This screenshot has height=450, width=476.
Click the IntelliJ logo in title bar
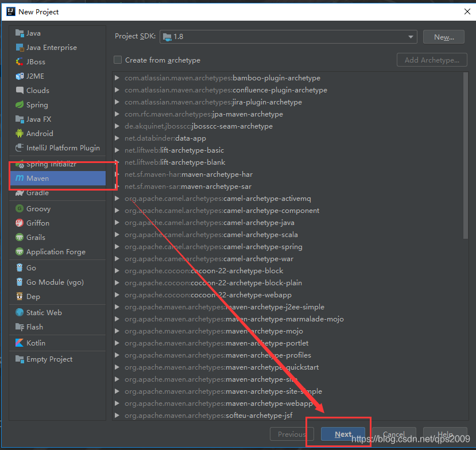point(11,11)
